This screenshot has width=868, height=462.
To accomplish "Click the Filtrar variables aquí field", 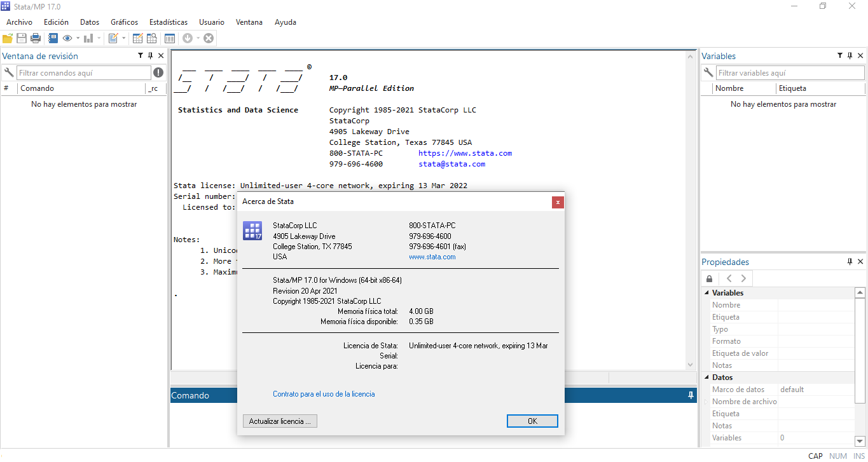I will (x=790, y=73).
